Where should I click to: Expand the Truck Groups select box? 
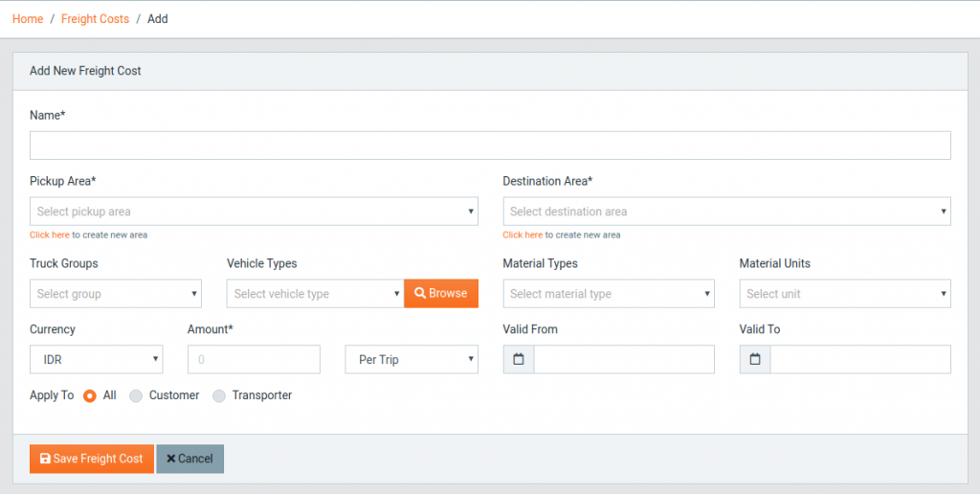tap(116, 293)
